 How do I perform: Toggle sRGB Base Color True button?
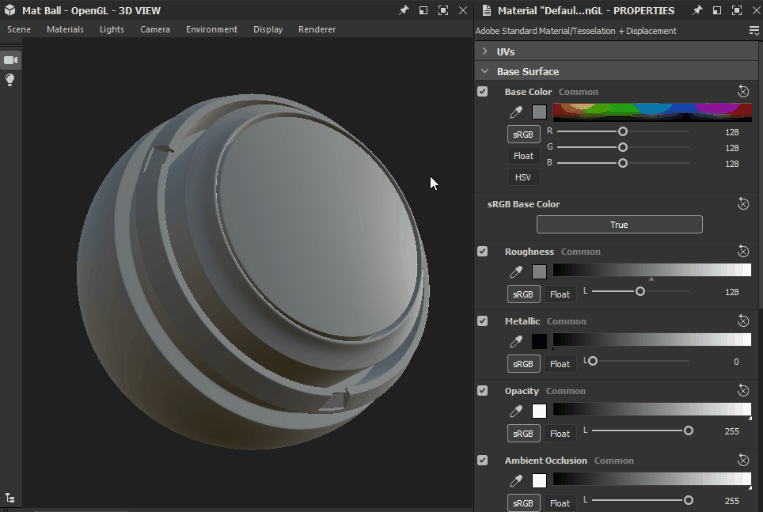(x=619, y=224)
